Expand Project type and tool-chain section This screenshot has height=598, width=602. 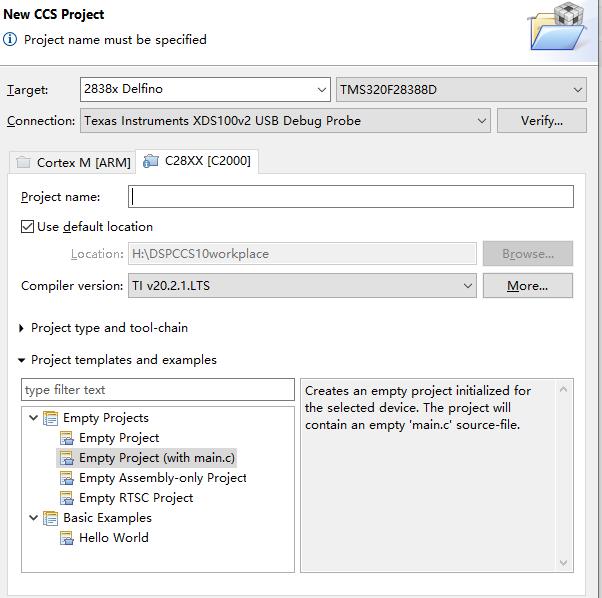coord(22,328)
